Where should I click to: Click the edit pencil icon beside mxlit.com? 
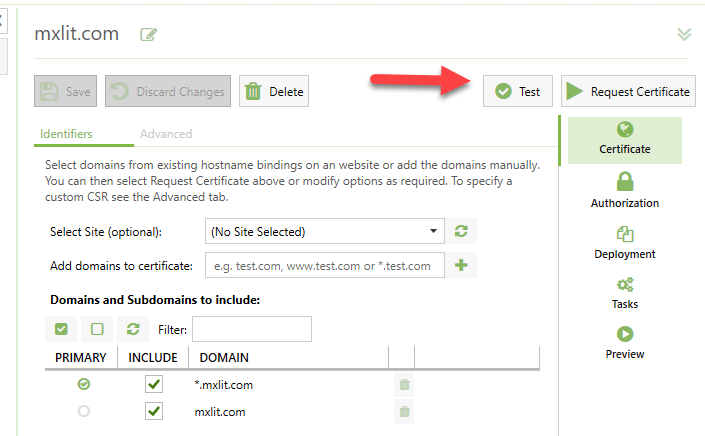[149, 35]
